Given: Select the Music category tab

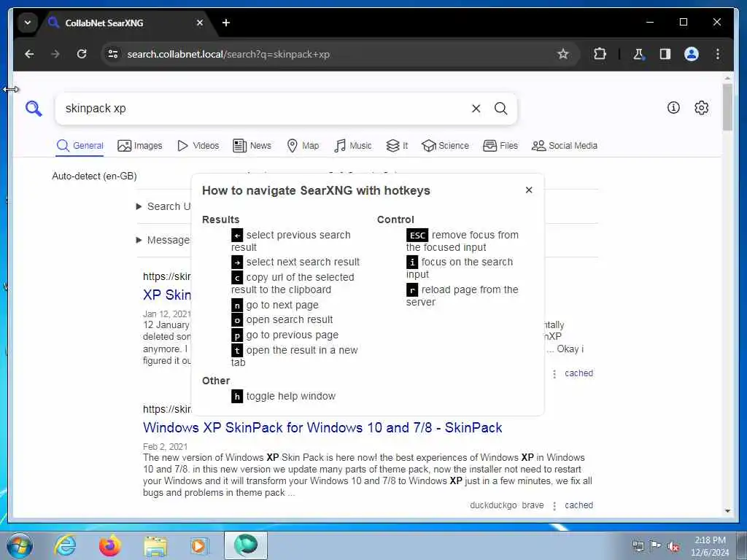Looking at the screenshot, I should (x=353, y=146).
